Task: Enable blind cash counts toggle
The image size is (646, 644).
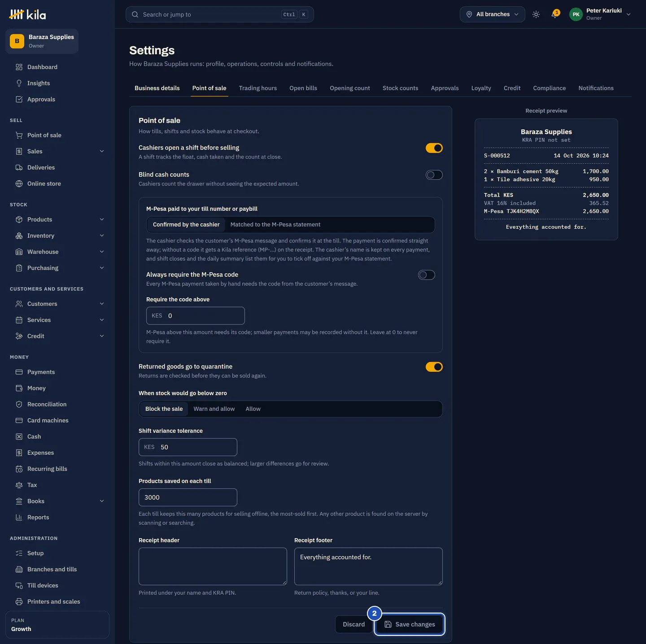Action: 434,175
